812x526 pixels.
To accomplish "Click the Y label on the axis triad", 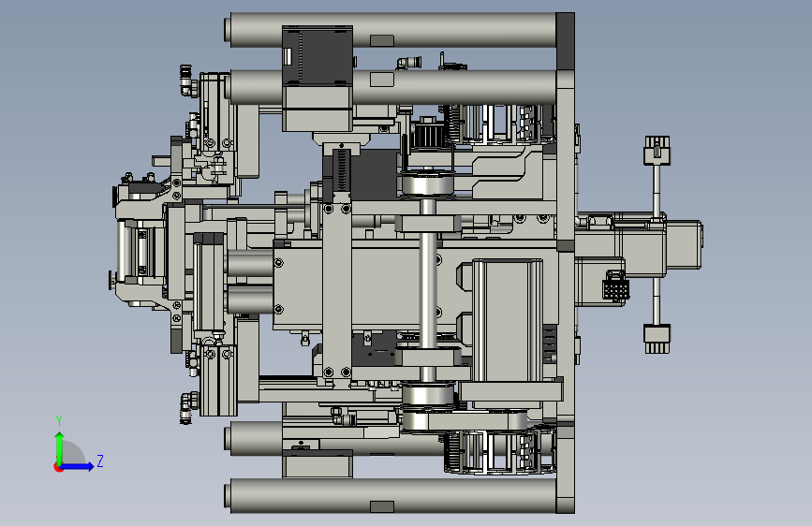I will pos(59,421).
